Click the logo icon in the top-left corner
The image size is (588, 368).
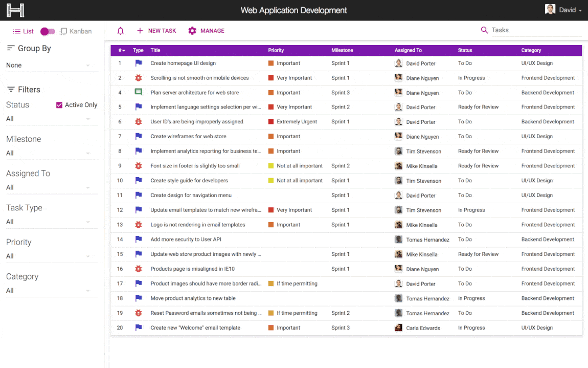[x=15, y=10]
